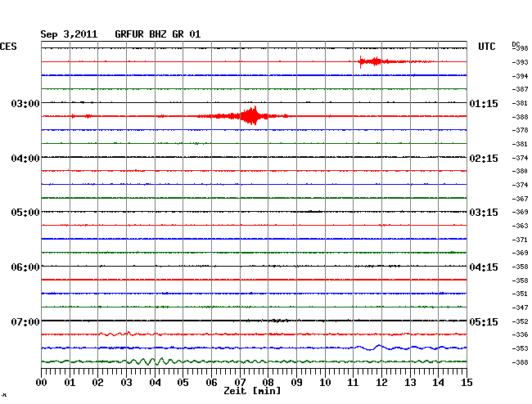Click the "00" minute axis label
This screenshot has width=532, height=404.
pyautogui.click(x=42, y=382)
